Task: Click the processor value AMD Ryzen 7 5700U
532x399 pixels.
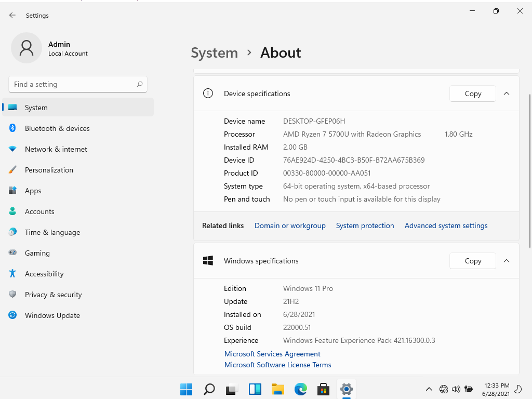Action: [352, 134]
